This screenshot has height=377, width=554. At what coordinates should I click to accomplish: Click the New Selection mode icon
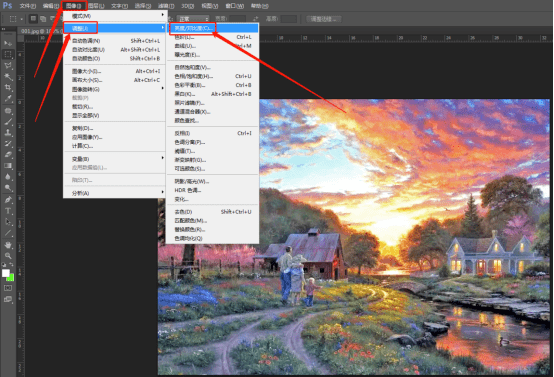(33, 19)
